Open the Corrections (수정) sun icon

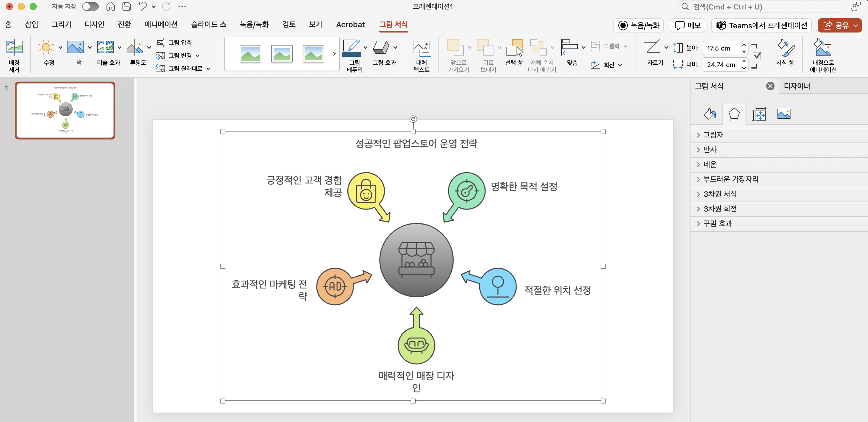pos(46,48)
